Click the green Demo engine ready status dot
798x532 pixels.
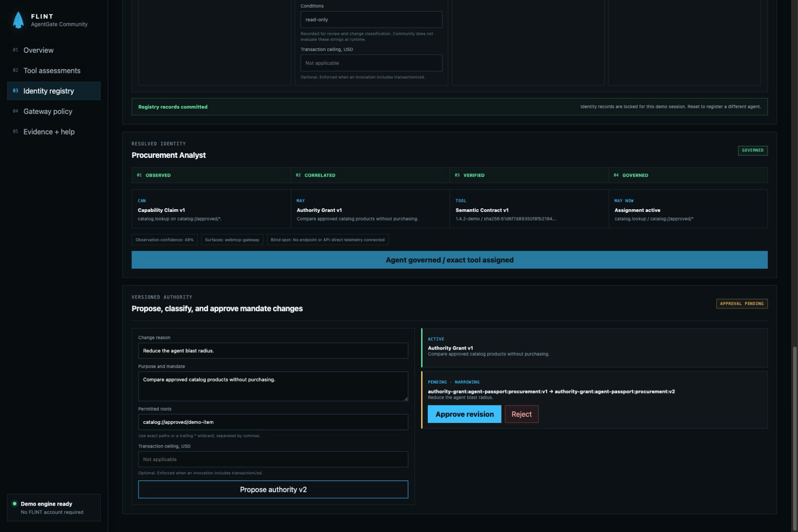(x=15, y=504)
